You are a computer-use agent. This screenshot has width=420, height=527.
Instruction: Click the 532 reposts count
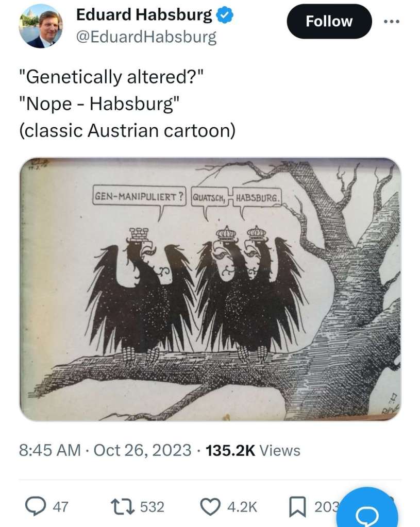click(153, 507)
